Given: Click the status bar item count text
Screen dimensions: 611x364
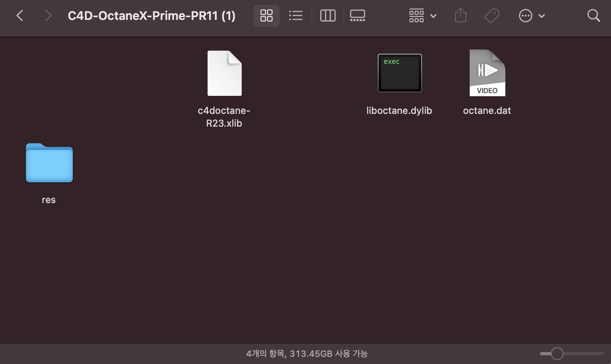Looking at the screenshot, I should pos(307,354).
